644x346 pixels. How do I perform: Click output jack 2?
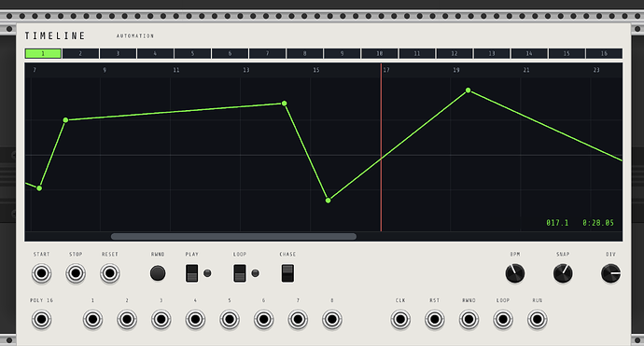pyautogui.click(x=127, y=319)
